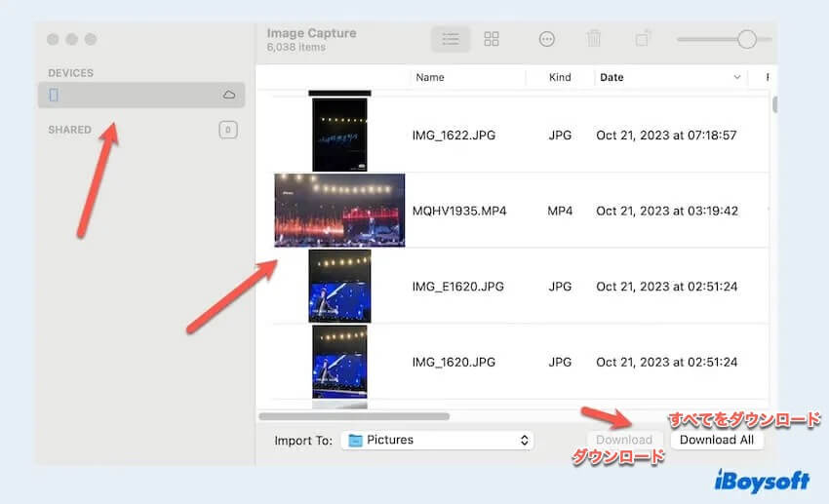Click the Download button

624,440
